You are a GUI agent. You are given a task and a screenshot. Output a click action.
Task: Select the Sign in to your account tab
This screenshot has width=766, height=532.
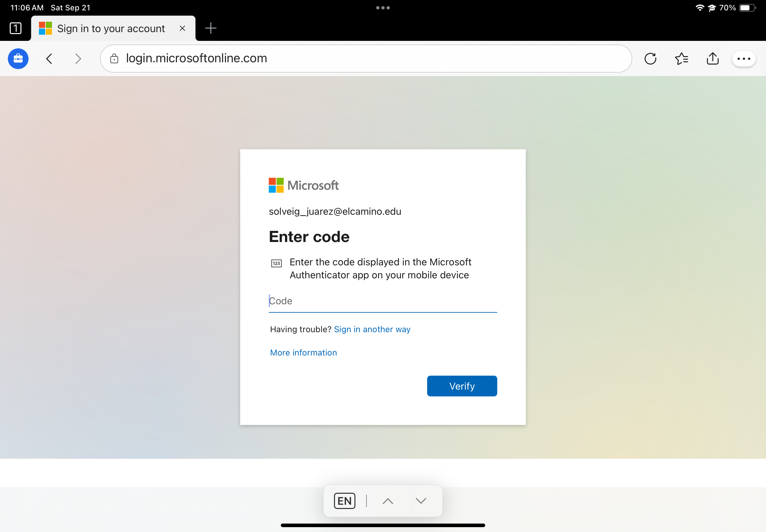point(111,29)
